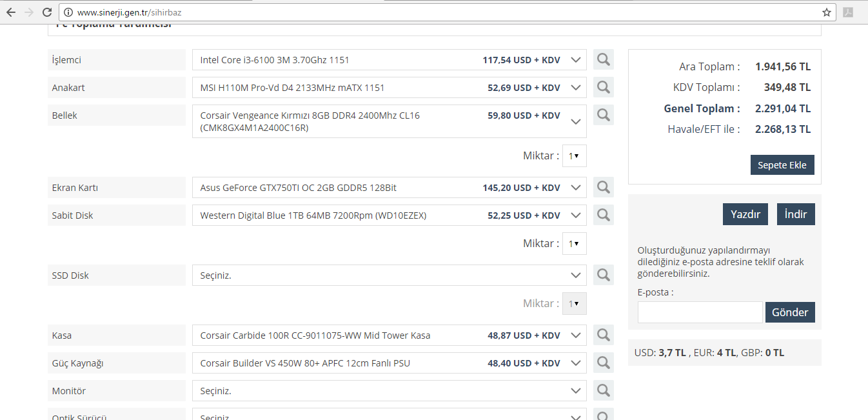Open Anakart dropdown with MSI H110M Pro-Vd
The width and height of the screenshot is (868, 420).
390,88
